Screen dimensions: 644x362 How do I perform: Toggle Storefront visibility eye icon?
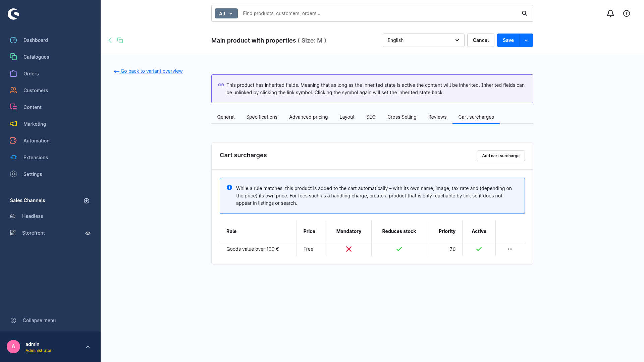88,233
